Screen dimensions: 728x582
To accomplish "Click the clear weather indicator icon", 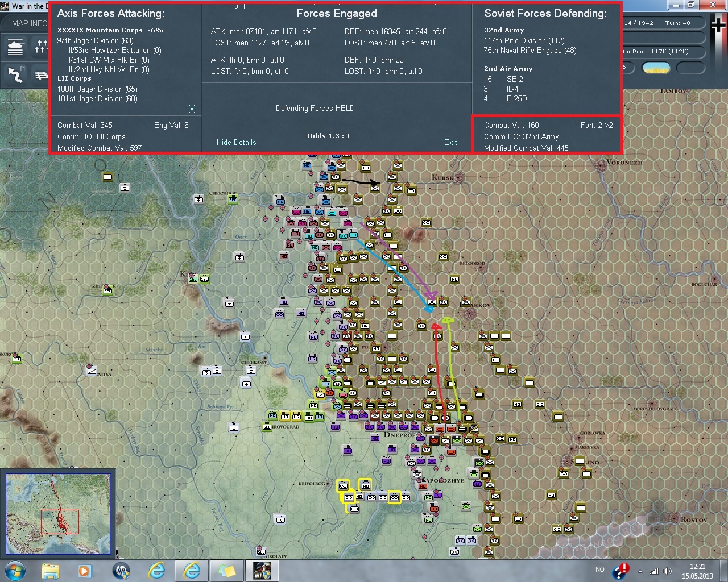I will [656, 68].
